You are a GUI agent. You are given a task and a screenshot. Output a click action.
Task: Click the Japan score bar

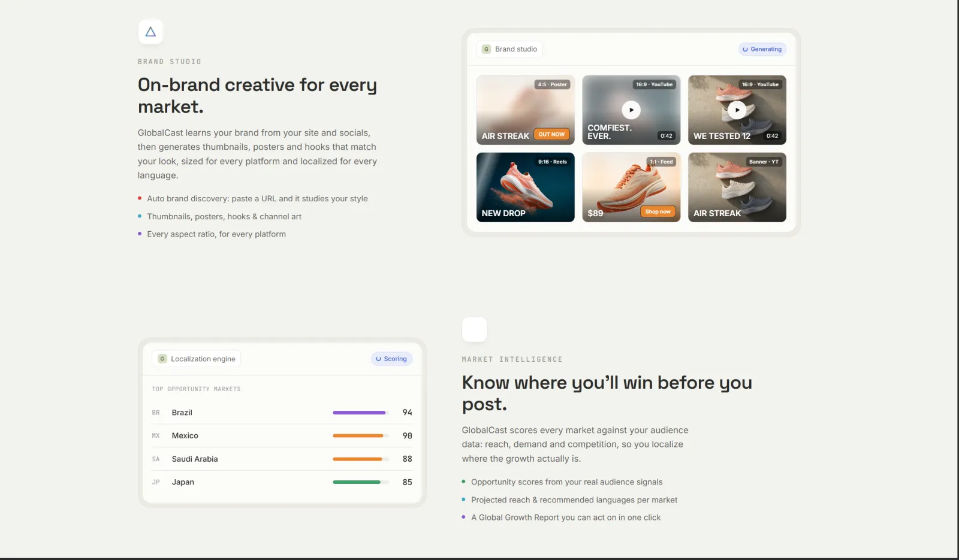point(361,482)
